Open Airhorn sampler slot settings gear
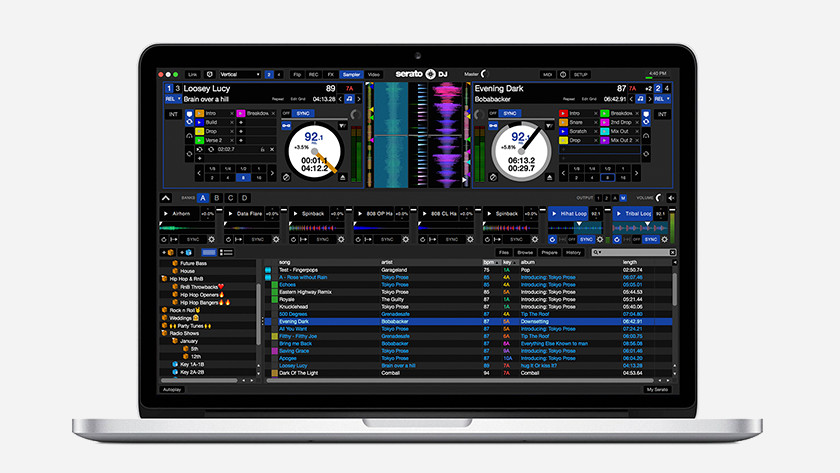840x473 pixels. click(x=211, y=239)
